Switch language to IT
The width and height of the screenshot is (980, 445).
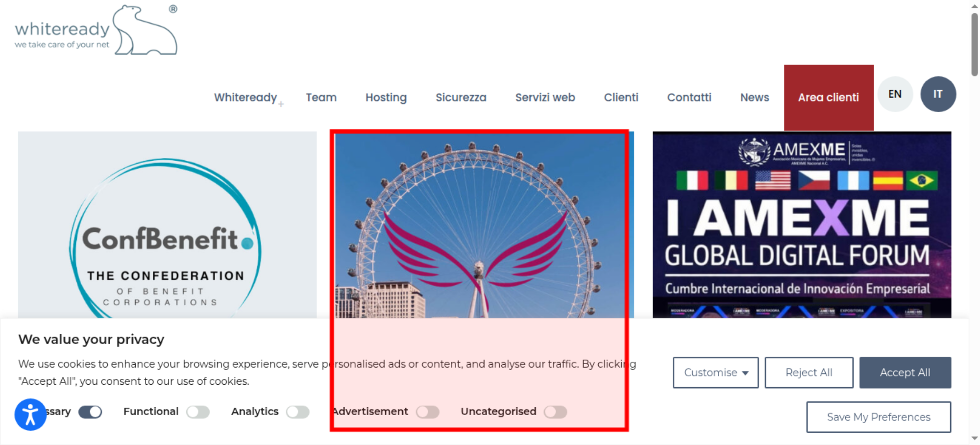[x=938, y=94]
